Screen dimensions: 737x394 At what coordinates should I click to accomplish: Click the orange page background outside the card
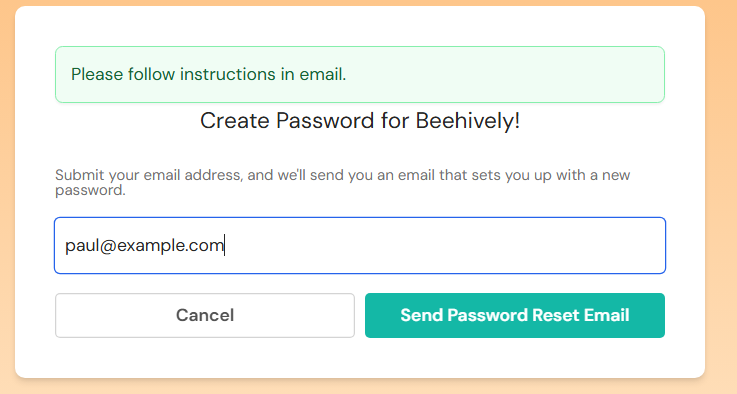(x=721, y=197)
